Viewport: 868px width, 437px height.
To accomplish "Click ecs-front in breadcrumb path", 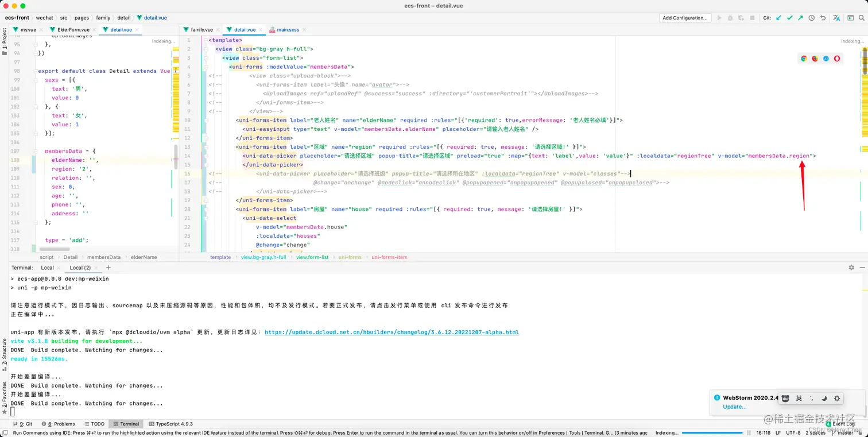I will pyautogui.click(x=17, y=18).
